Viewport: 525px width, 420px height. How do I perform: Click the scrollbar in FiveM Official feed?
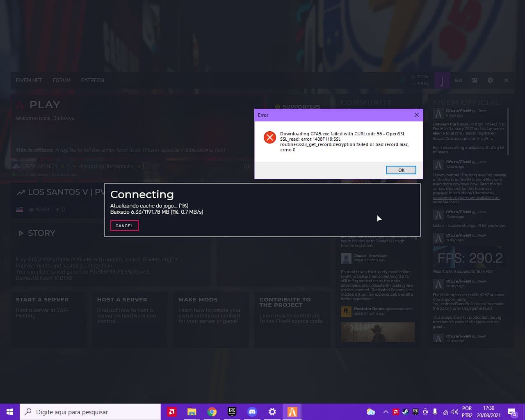click(508, 131)
